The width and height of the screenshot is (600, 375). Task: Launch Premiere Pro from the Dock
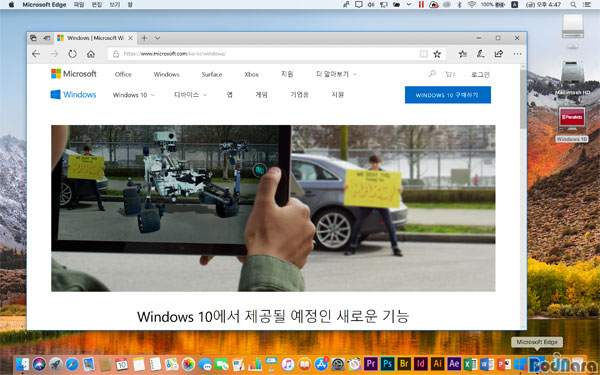370,364
